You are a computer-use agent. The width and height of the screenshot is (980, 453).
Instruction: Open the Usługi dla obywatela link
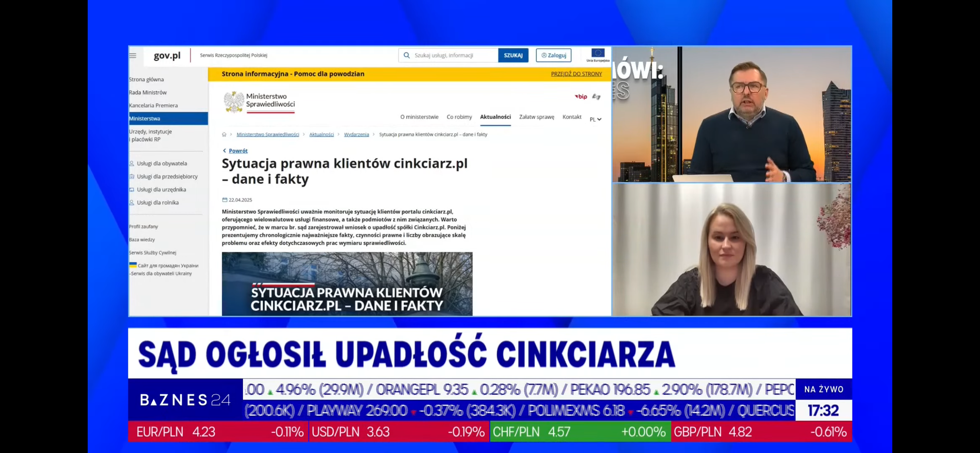pos(162,163)
